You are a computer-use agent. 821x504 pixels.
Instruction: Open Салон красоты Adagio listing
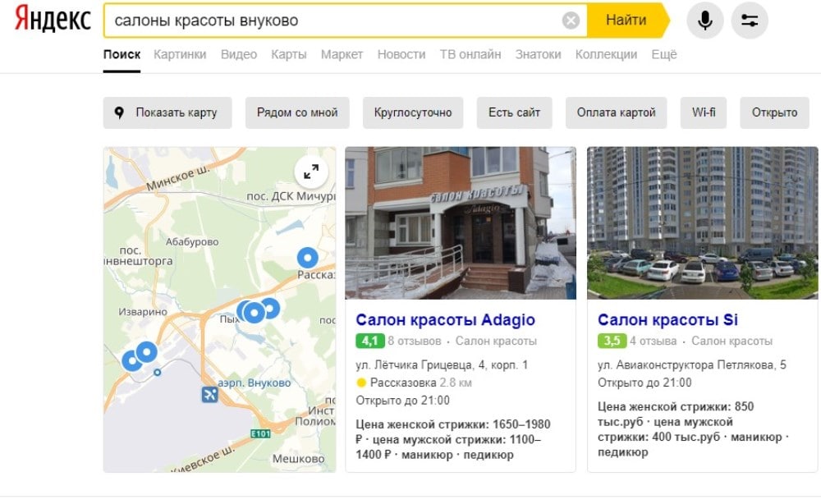[x=444, y=320]
